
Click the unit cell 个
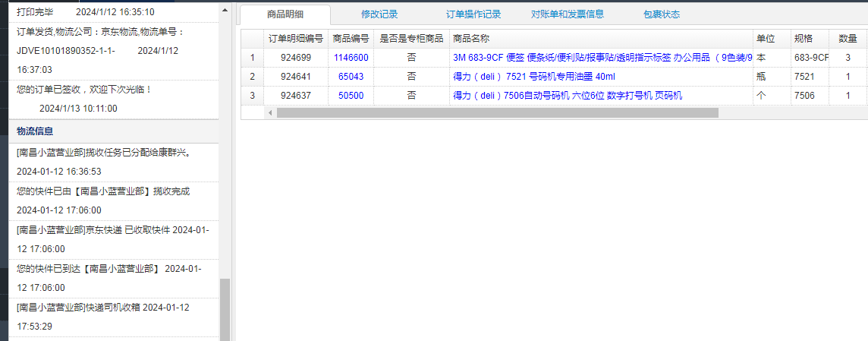click(x=772, y=96)
